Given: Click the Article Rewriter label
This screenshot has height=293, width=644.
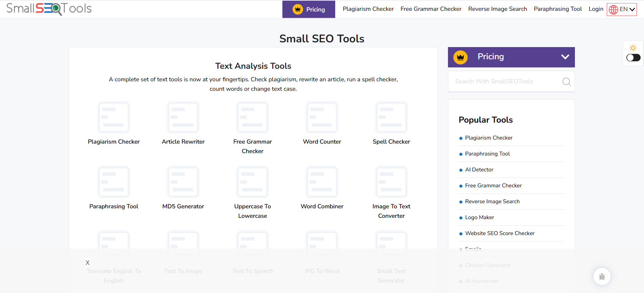Looking at the screenshot, I should (183, 142).
